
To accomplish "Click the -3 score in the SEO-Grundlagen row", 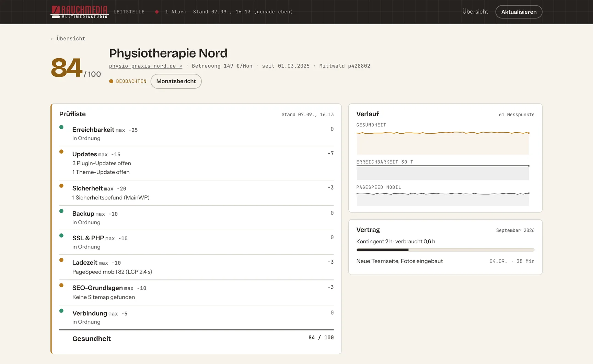I will pos(330,287).
